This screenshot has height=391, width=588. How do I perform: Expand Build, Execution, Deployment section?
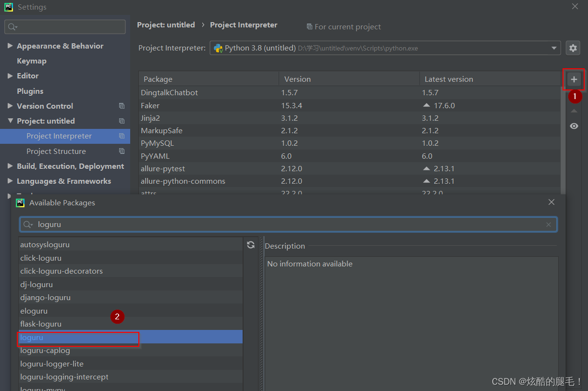pos(10,166)
